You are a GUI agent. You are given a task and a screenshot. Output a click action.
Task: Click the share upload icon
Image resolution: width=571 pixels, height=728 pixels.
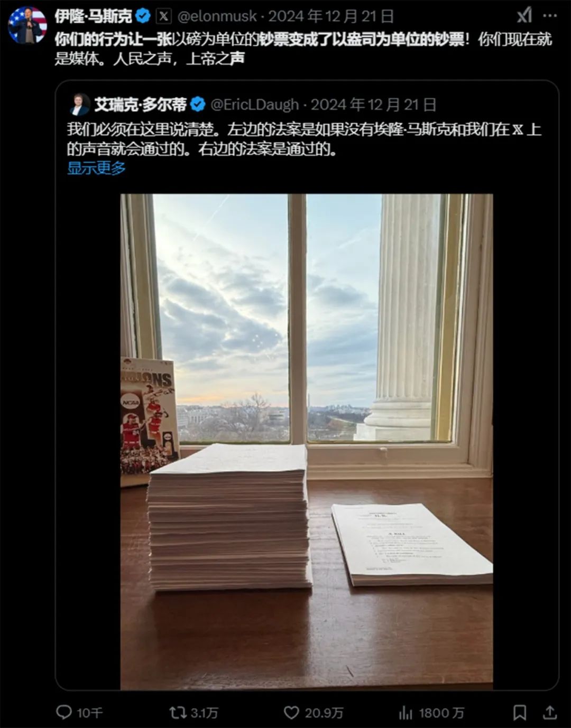550,712
